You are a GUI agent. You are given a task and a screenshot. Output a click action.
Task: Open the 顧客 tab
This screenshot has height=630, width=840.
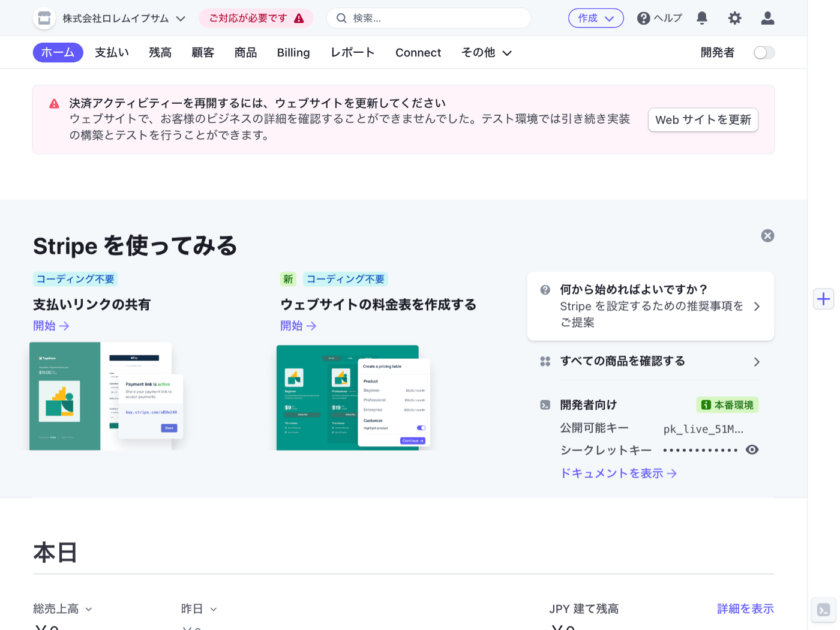tap(203, 52)
